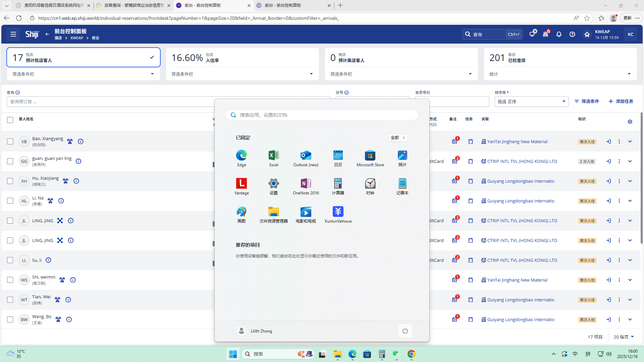Open the help question mark icon
The height and width of the screenshot is (362, 644).
tap(572, 34)
